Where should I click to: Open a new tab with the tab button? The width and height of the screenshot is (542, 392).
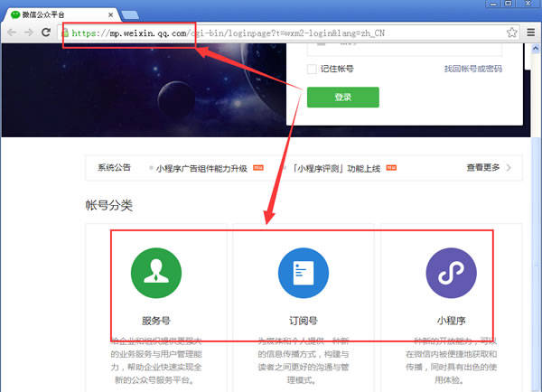pyautogui.click(x=130, y=15)
